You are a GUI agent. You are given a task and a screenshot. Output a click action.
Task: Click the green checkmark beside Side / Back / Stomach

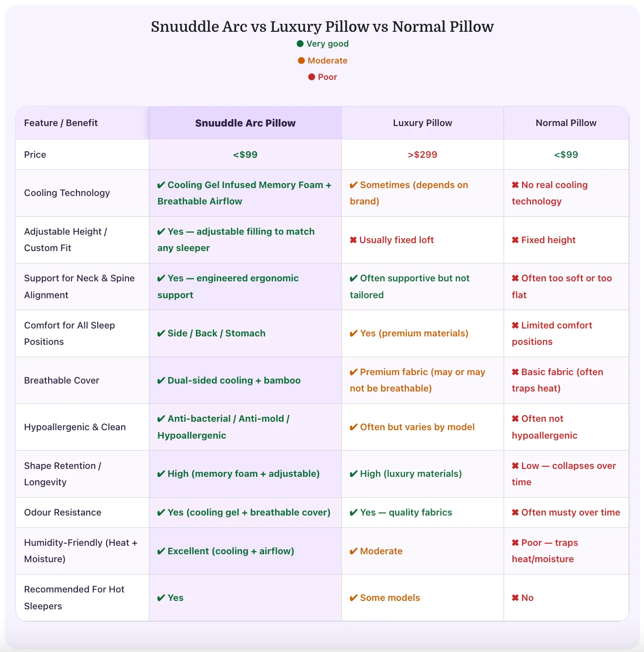coord(161,333)
